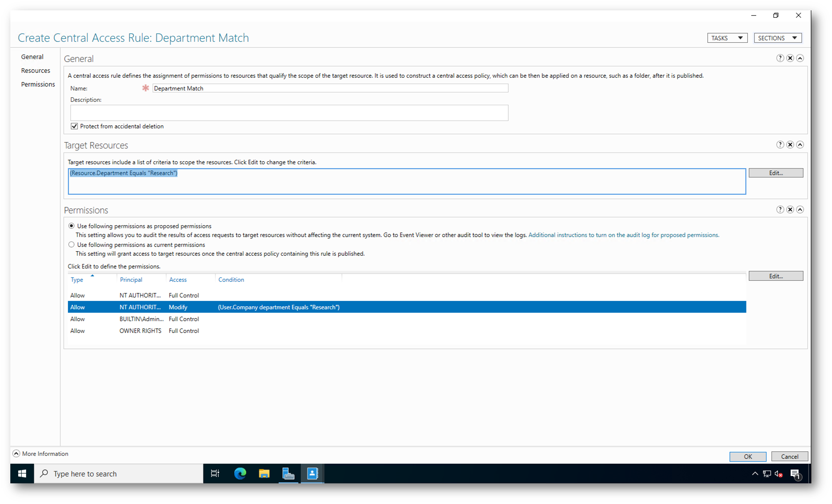Screen dimensions: 832x504
Task: Open the TASKS dropdown
Action: click(727, 38)
